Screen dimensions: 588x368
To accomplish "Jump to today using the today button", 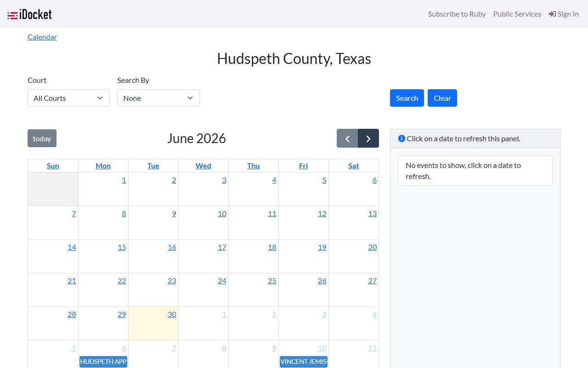I will point(42,138).
